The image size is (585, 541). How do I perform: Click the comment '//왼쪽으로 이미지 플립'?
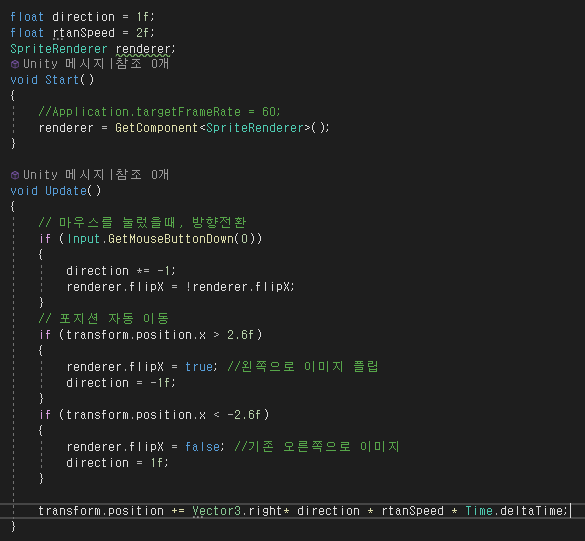click(x=303, y=367)
